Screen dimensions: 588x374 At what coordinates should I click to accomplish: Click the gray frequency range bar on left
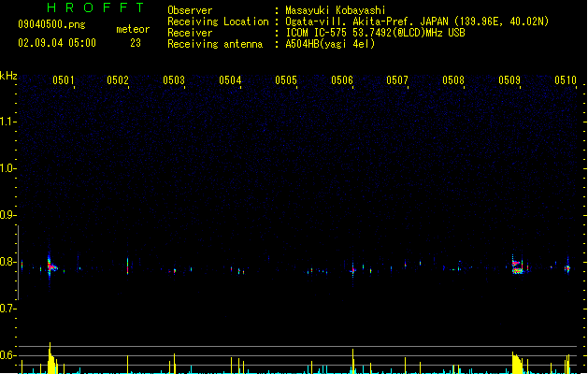click(x=18, y=262)
